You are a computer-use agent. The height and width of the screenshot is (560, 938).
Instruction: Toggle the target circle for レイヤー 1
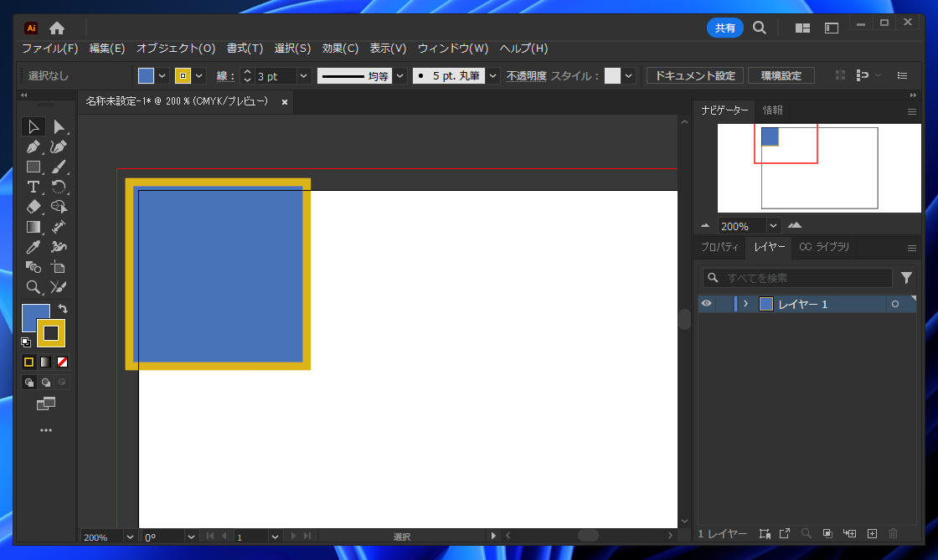(895, 304)
